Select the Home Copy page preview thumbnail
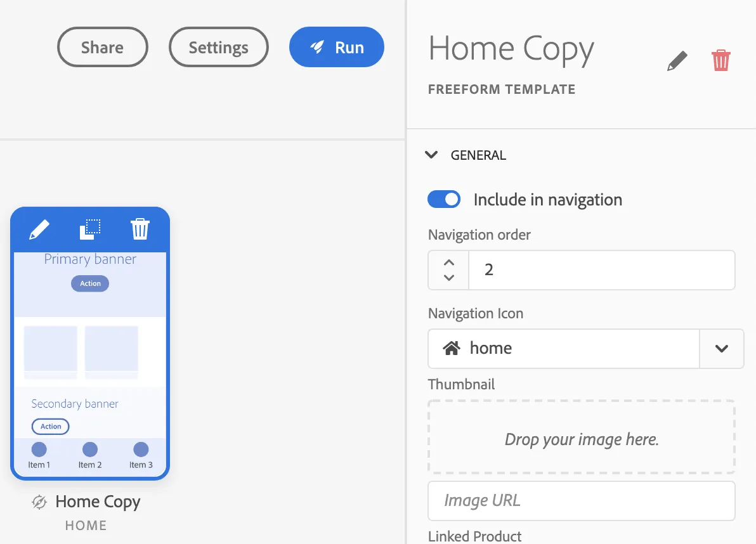This screenshot has height=544, width=756. coord(90,365)
